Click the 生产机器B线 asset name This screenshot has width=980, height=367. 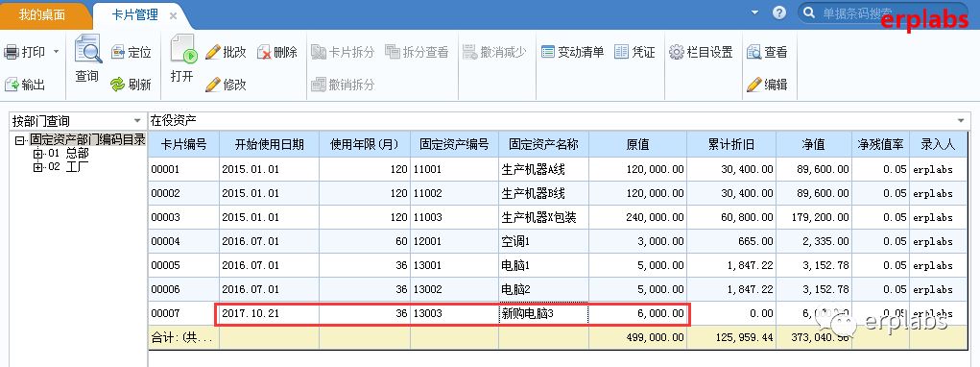coord(543,193)
